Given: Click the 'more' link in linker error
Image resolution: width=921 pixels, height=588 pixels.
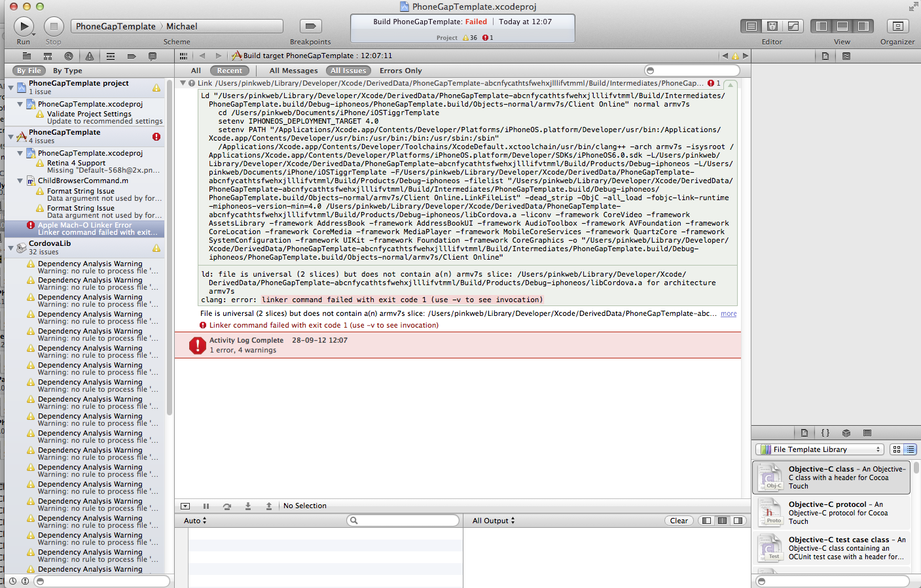Looking at the screenshot, I should [729, 314].
